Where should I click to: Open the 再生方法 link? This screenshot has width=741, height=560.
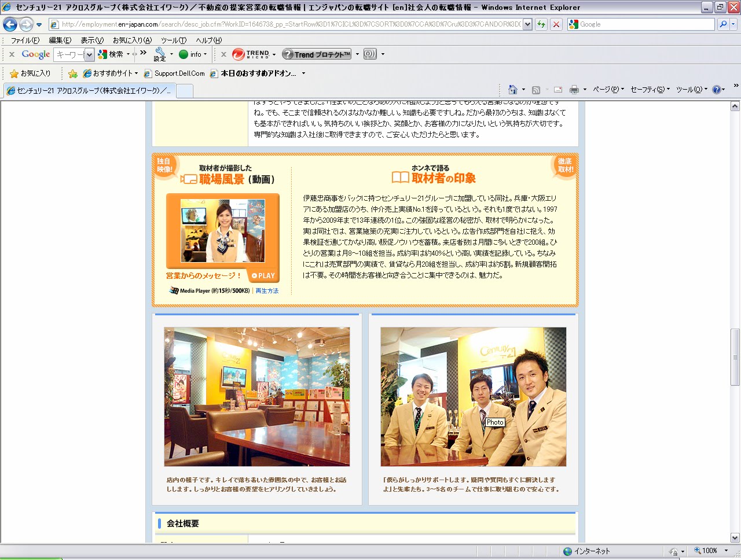coord(267,291)
